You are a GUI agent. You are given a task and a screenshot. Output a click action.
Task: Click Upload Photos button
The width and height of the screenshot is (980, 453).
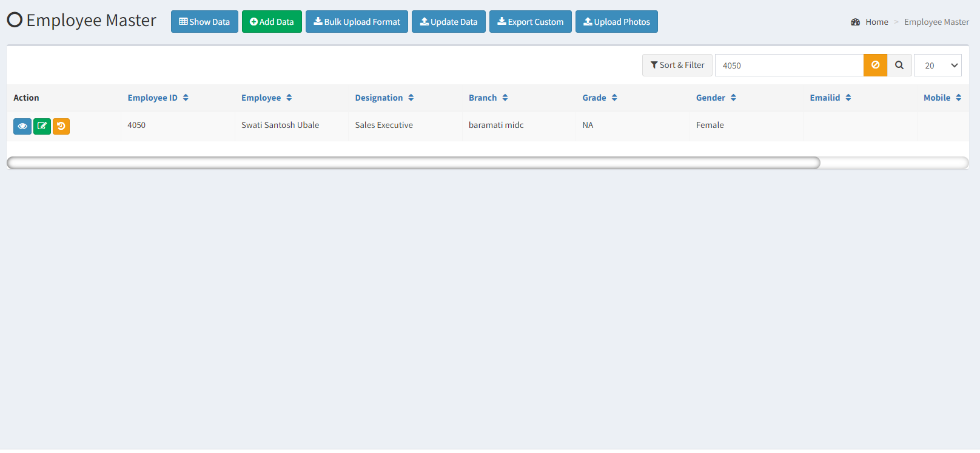[617, 22]
